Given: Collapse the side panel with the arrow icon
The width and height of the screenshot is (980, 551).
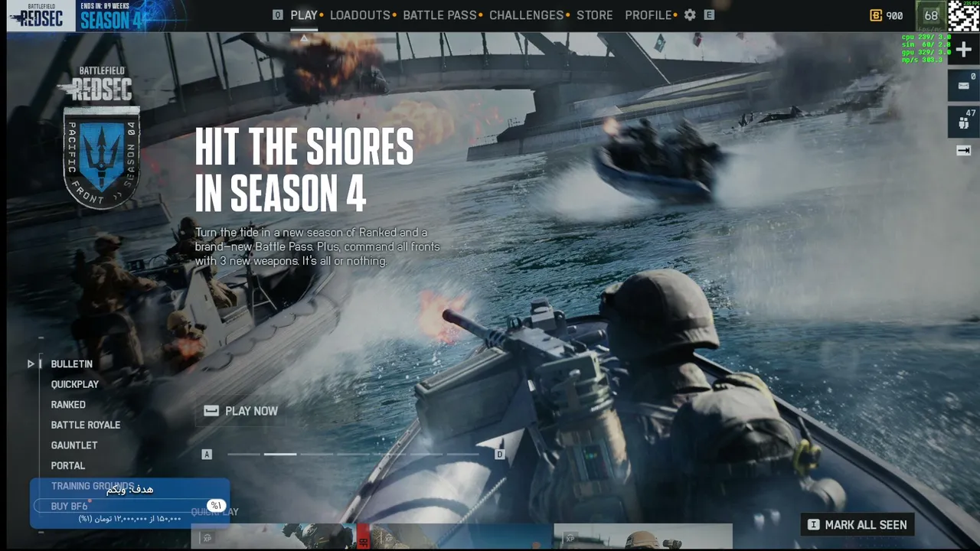Looking at the screenshot, I should [963, 151].
